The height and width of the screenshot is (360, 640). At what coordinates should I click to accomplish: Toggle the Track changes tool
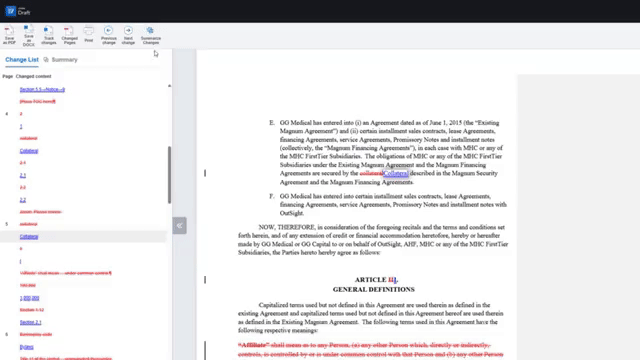click(x=49, y=35)
